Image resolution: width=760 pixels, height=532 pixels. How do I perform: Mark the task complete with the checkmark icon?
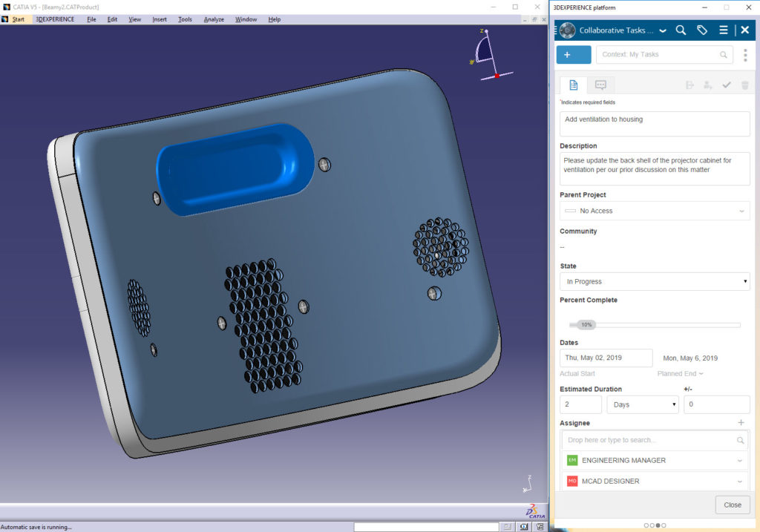point(726,85)
